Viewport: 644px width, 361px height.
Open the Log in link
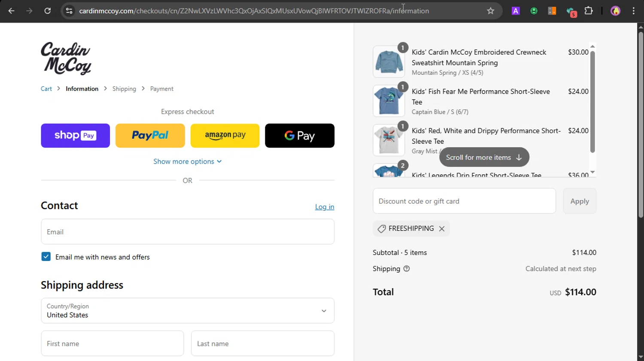pyautogui.click(x=325, y=207)
